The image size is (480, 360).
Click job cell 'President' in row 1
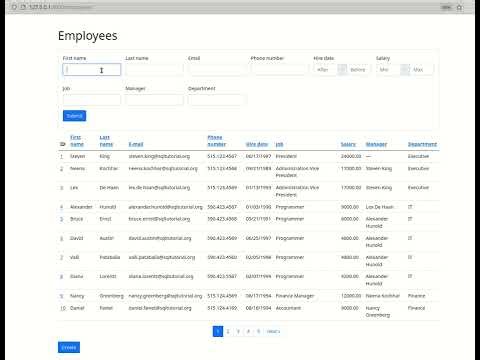pyautogui.click(x=286, y=156)
